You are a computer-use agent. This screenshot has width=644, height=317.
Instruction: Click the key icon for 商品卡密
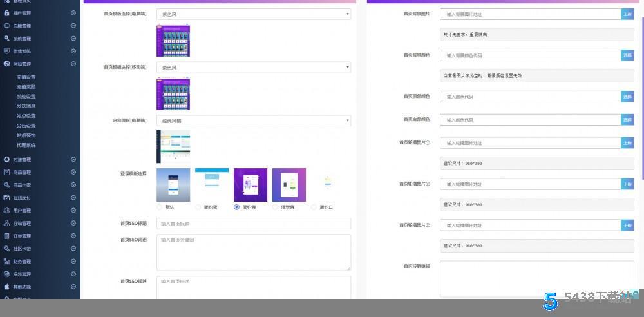coord(6,185)
